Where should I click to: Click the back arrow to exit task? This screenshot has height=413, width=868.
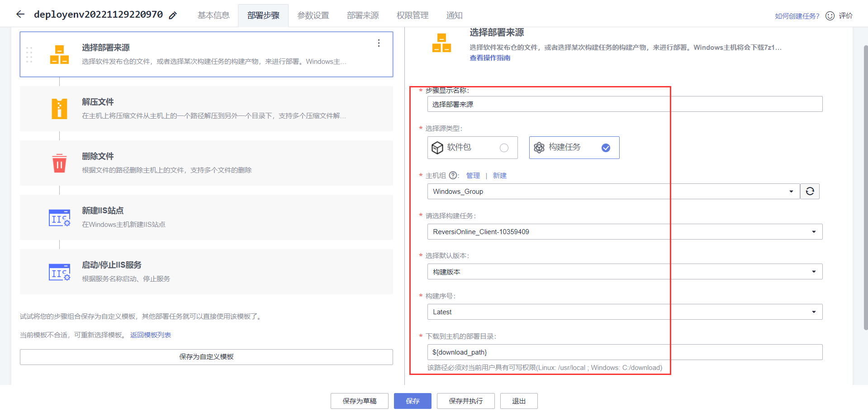[20, 14]
